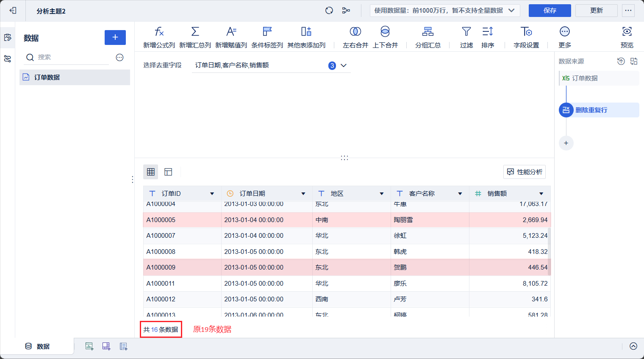Click the 订单数据 source step
This screenshot has width=644, height=359.
coord(599,78)
